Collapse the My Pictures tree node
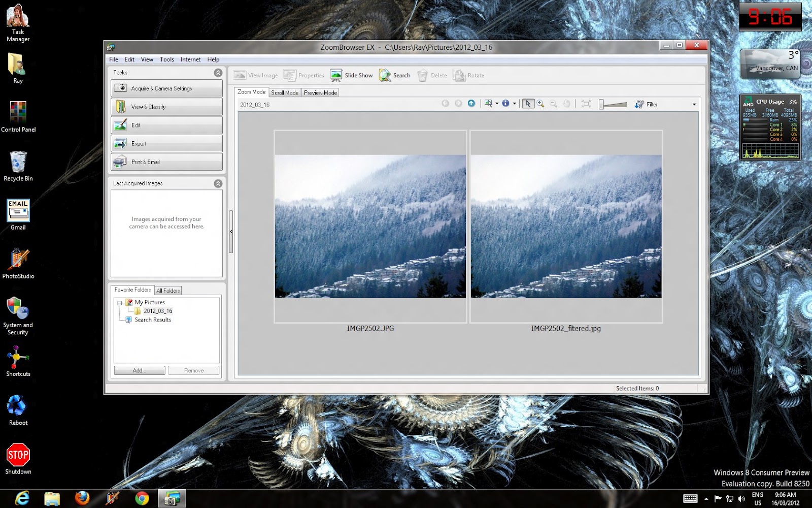 coord(119,302)
